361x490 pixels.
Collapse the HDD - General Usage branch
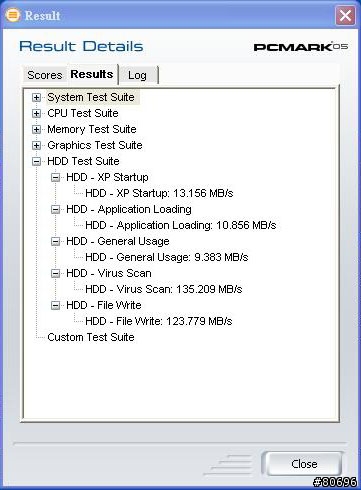[x=55, y=241]
